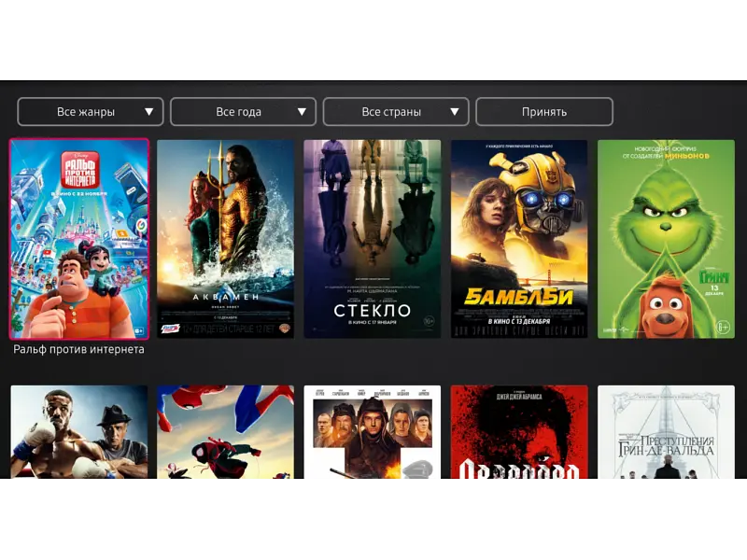Pick the boxing movie poster with two men
This screenshot has height=560, width=747.
click(x=79, y=432)
